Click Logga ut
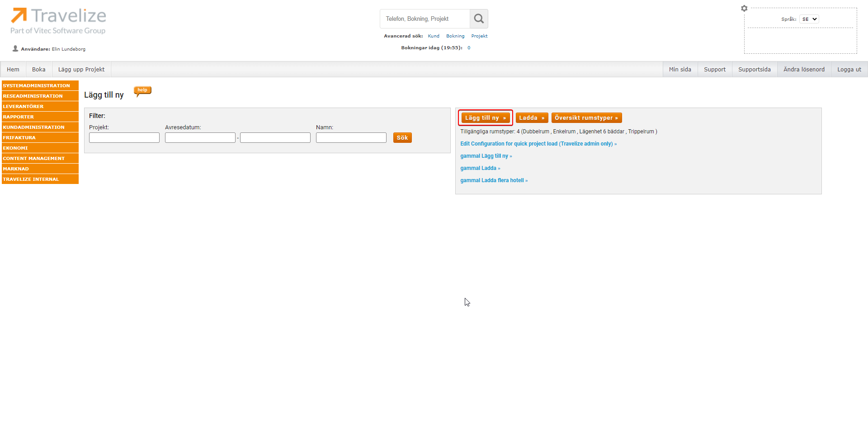 [x=849, y=69]
